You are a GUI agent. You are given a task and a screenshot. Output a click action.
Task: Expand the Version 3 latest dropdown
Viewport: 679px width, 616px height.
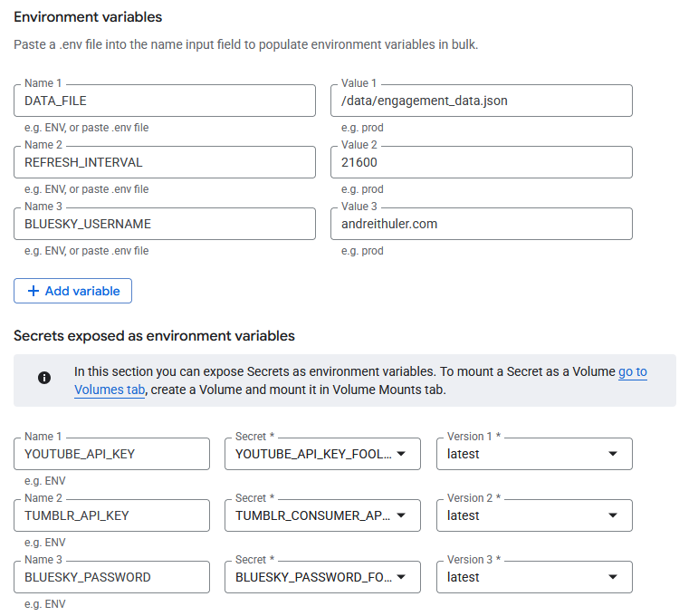534,577
